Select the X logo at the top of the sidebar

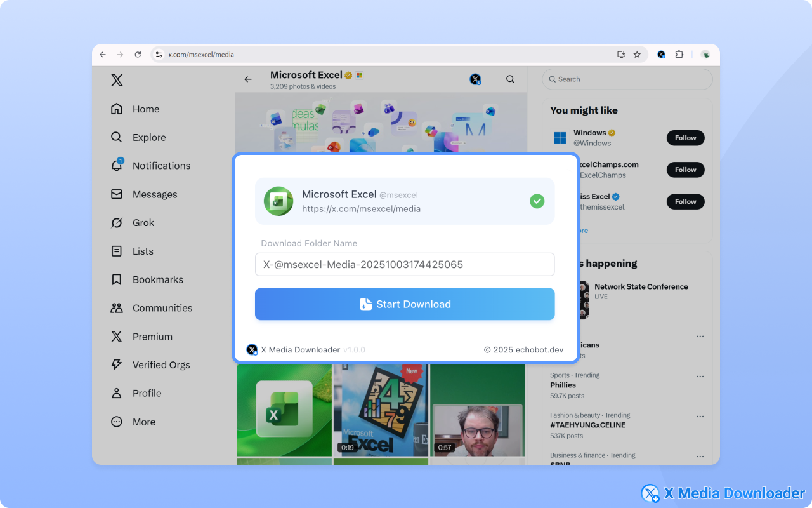(117, 80)
